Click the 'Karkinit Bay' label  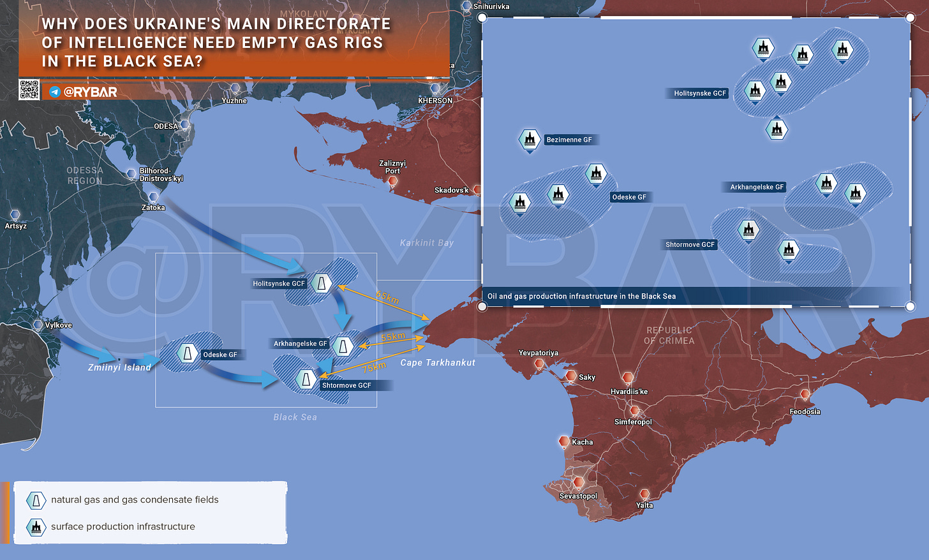pos(427,243)
